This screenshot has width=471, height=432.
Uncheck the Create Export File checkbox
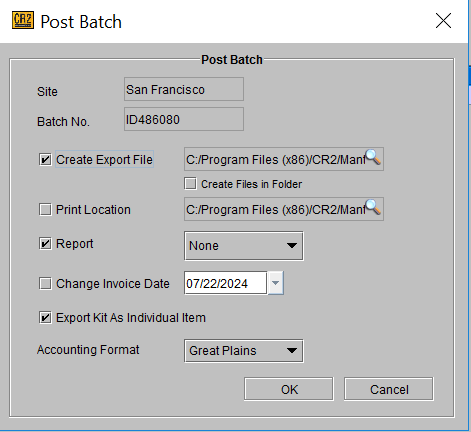tap(45, 159)
